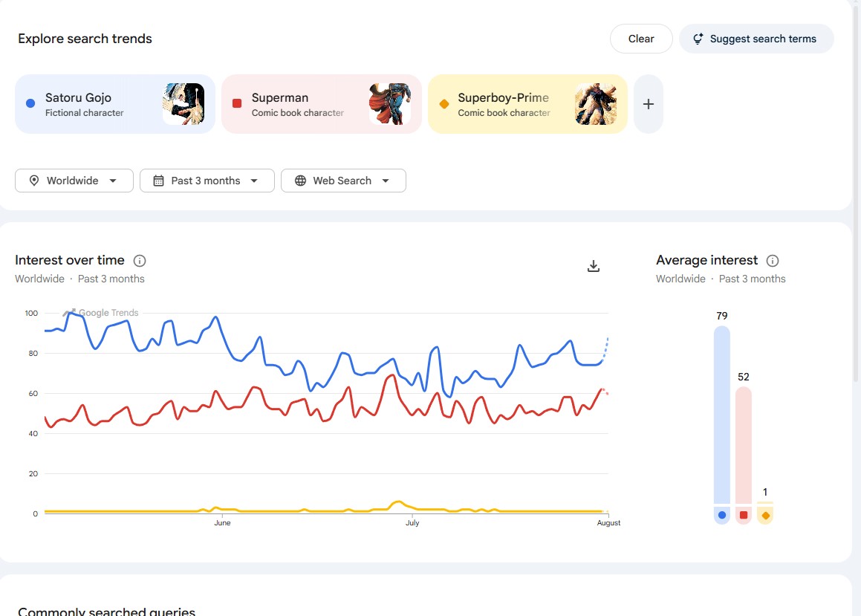Image resolution: width=861 pixels, height=616 pixels.
Task: Click the 20 y-axis label
Action: point(33,473)
